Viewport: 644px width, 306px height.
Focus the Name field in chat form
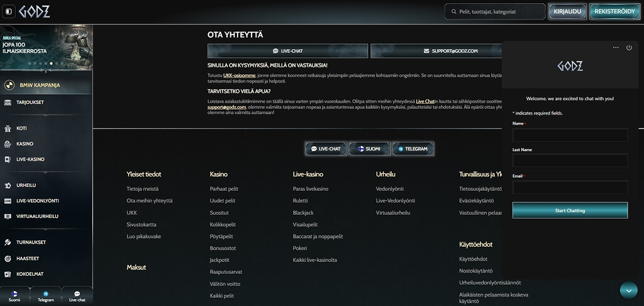click(x=570, y=135)
